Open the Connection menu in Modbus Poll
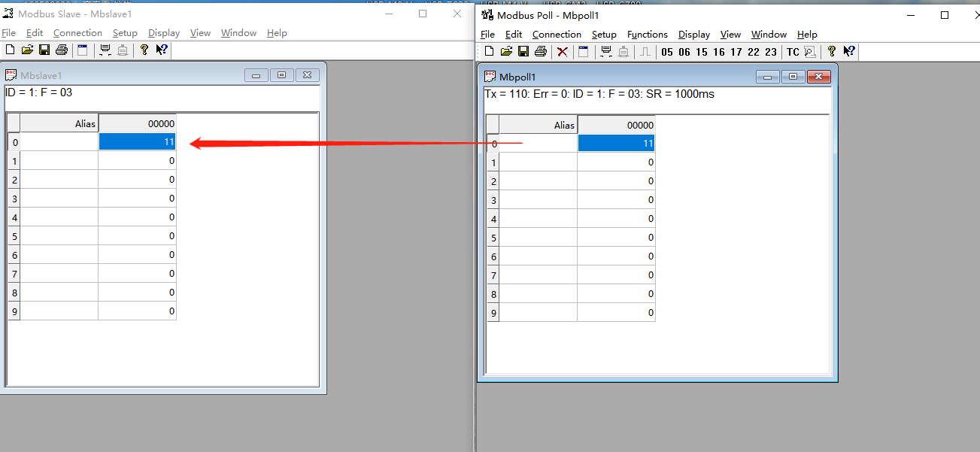The image size is (980, 452). tap(557, 35)
